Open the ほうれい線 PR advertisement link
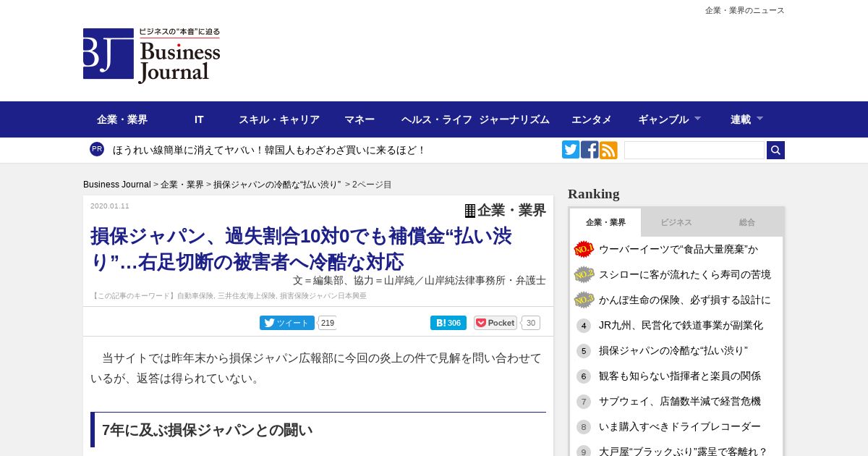Image resolution: width=868 pixels, height=456 pixels. (269, 150)
